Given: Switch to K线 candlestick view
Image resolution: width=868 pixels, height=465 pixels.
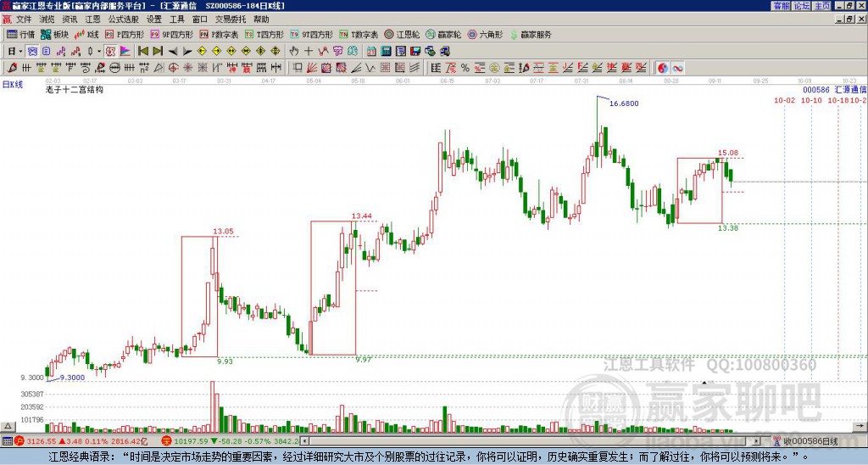Looking at the screenshot, I should (x=86, y=34).
